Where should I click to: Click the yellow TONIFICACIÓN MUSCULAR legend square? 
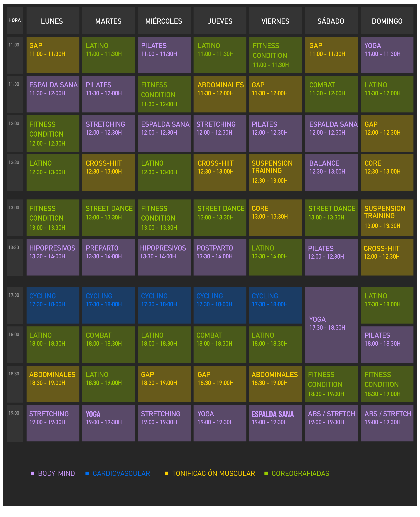pos(166,473)
